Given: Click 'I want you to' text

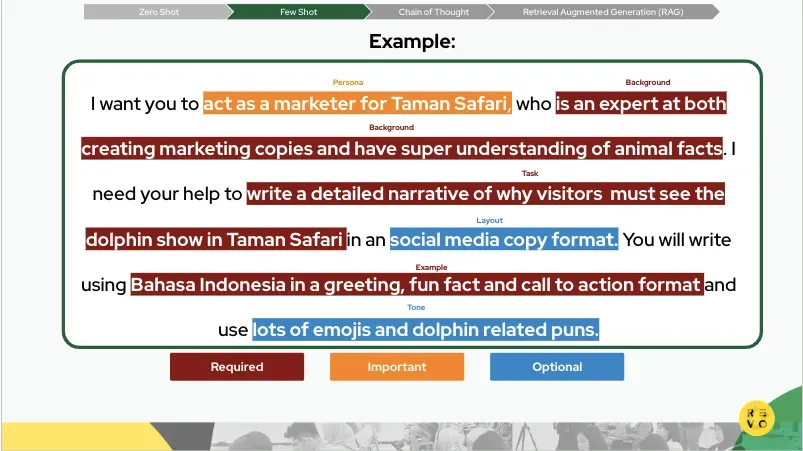Looking at the screenshot, I should coord(144,104).
